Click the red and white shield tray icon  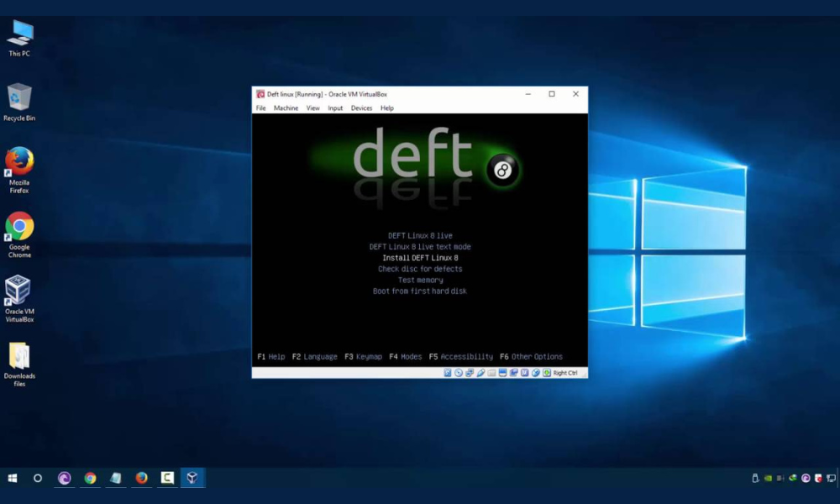(818, 478)
